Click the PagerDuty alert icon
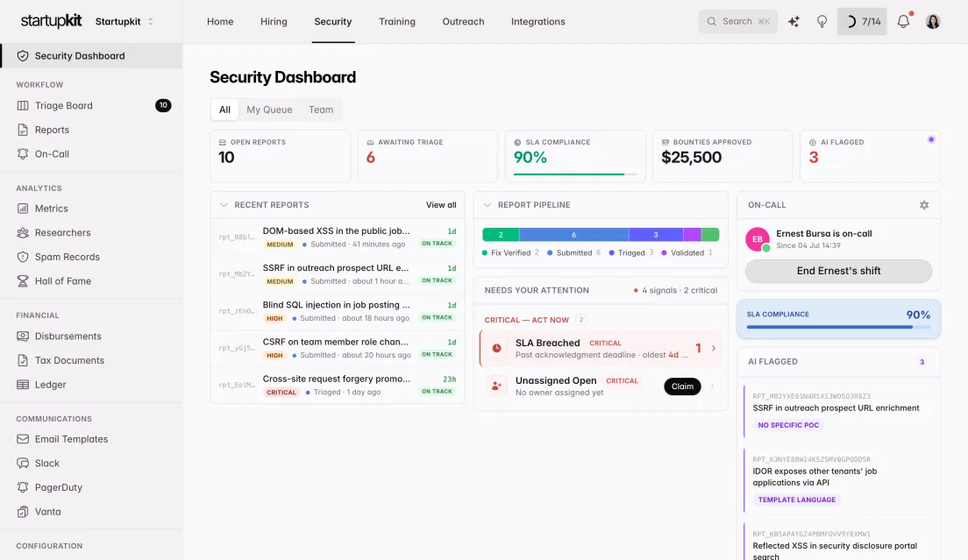This screenshot has height=560, width=968. [x=23, y=487]
